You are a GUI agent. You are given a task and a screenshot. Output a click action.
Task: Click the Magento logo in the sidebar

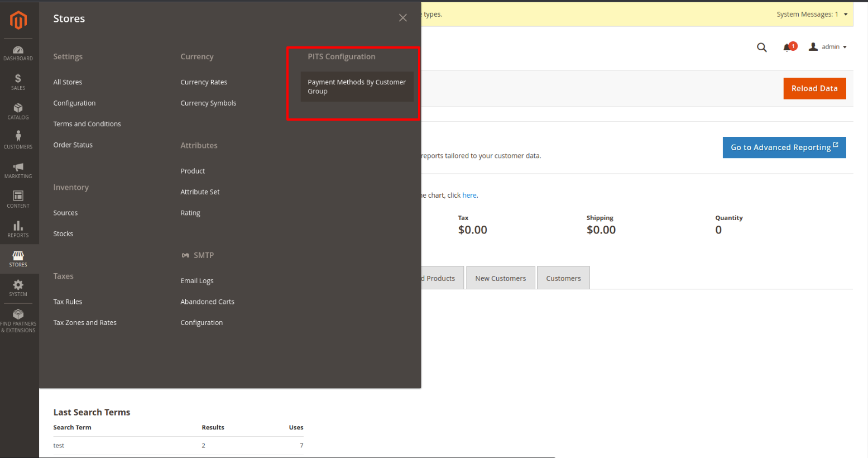18,20
